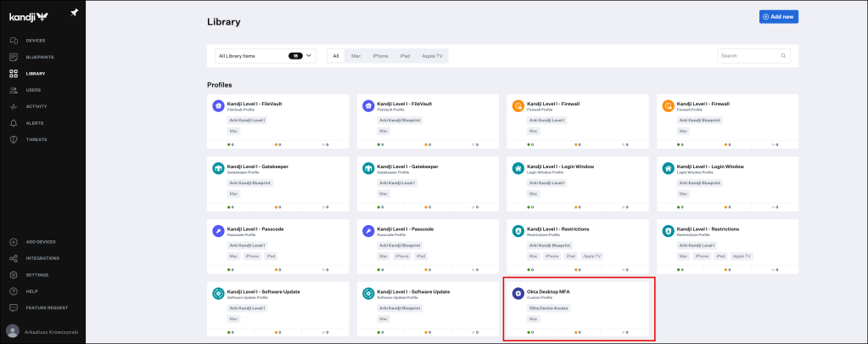
Task: Click Add Devices in sidebar
Action: 40,241
